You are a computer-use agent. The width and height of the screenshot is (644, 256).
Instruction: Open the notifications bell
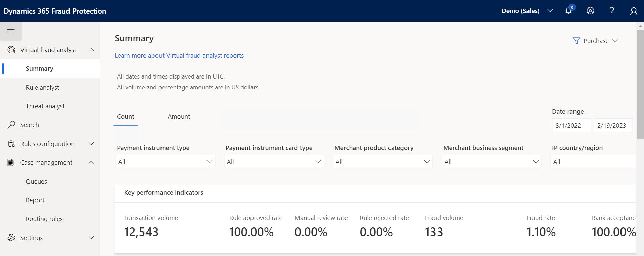click(568, 11)
